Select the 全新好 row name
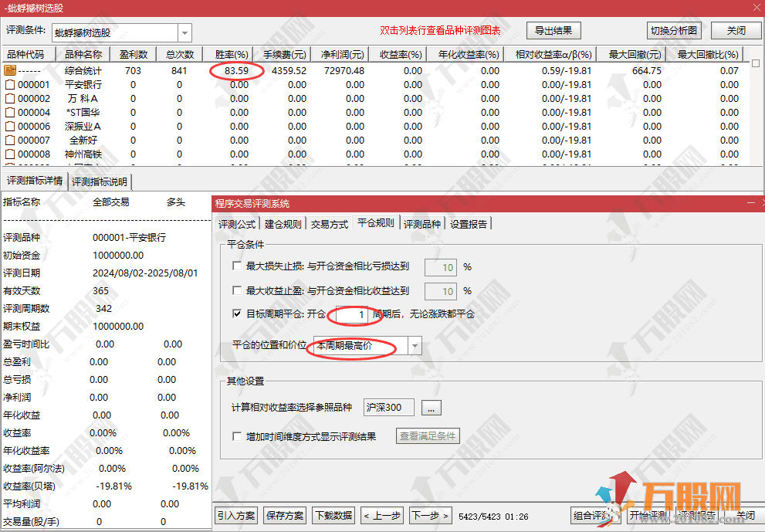This screenshot has height=532, width=765. click(x=83, y=140)
